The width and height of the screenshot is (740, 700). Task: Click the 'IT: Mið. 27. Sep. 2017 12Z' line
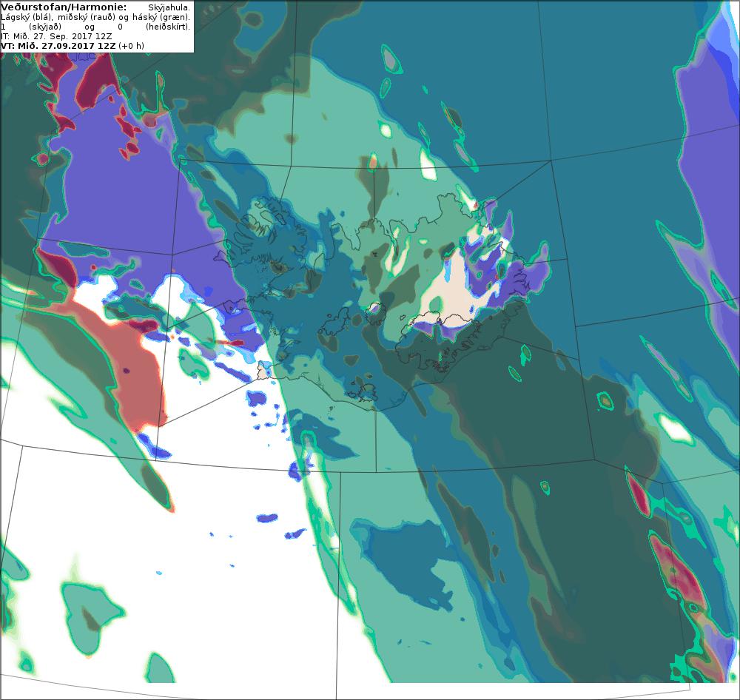[x=55, y=36]
